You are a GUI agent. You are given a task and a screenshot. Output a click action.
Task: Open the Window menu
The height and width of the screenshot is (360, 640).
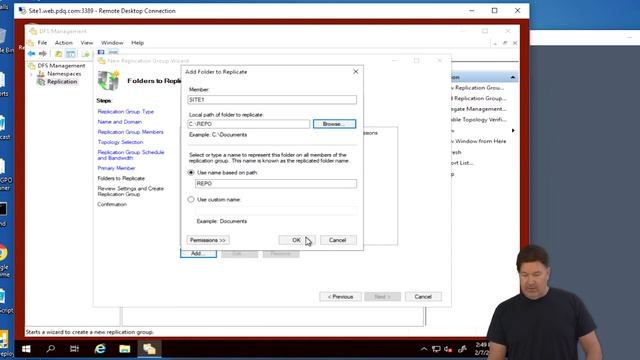point(112,42)
